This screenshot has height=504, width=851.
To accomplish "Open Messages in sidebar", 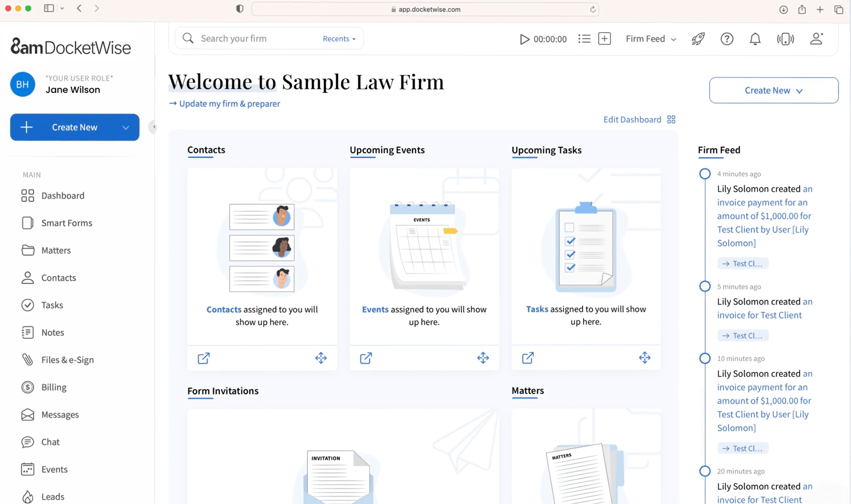I will click(50, 415).
